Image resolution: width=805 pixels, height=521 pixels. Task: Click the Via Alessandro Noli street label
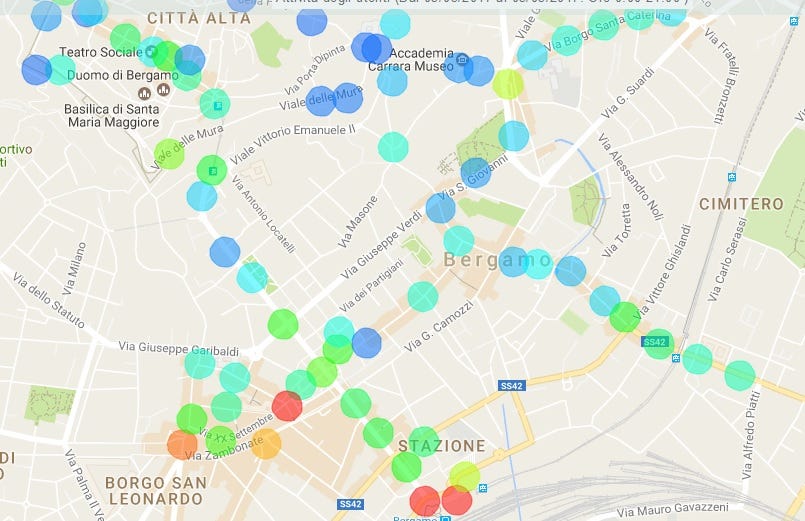point(630,177)
